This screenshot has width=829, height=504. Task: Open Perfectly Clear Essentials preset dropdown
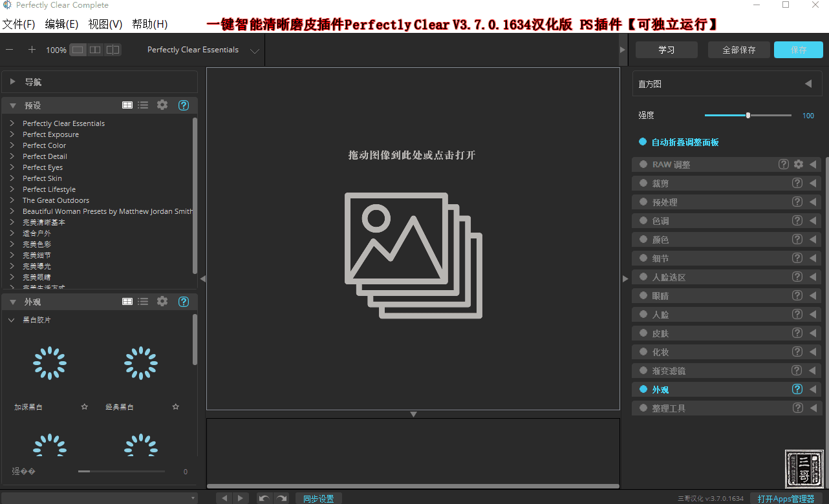(x=254, y=50)
